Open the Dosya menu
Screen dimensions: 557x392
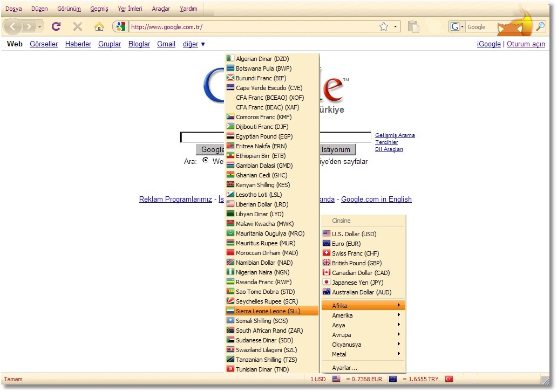click(x=13, y=9)
